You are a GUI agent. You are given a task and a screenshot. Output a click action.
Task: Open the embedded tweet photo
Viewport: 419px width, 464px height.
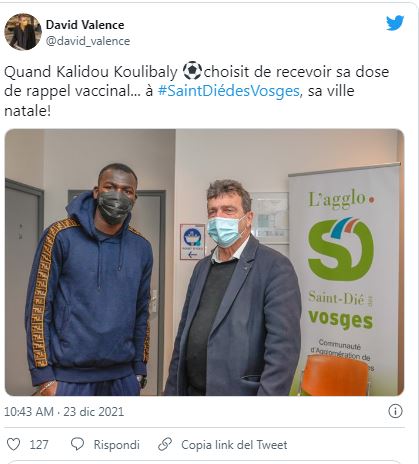coord(204,262)
